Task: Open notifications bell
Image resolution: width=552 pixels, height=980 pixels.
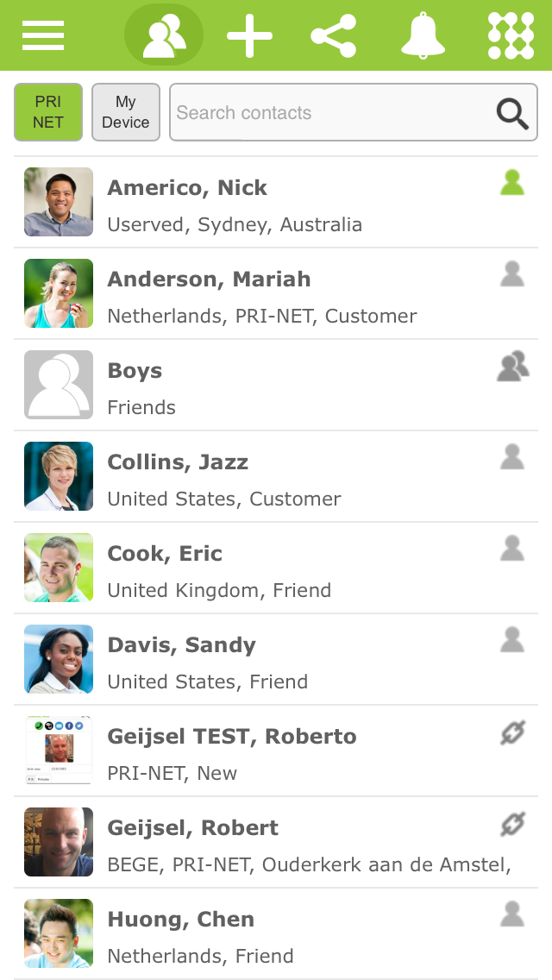Action: click(423, 35)
